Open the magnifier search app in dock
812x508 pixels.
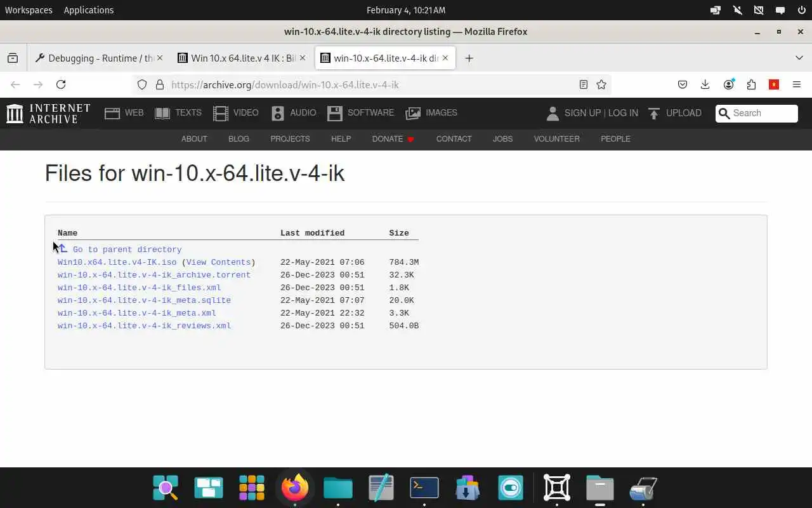(166, 488)
